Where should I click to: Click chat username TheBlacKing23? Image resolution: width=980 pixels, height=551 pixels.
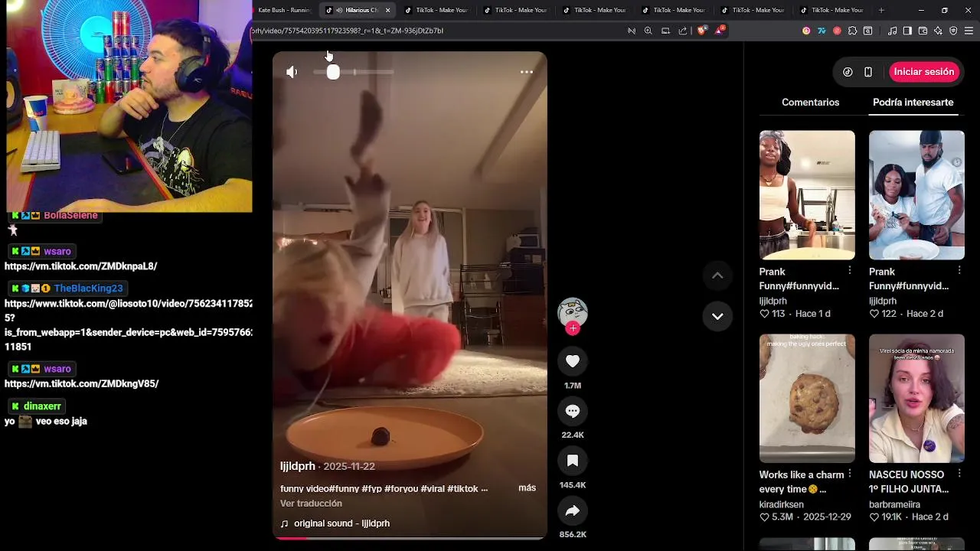(88, 289)
